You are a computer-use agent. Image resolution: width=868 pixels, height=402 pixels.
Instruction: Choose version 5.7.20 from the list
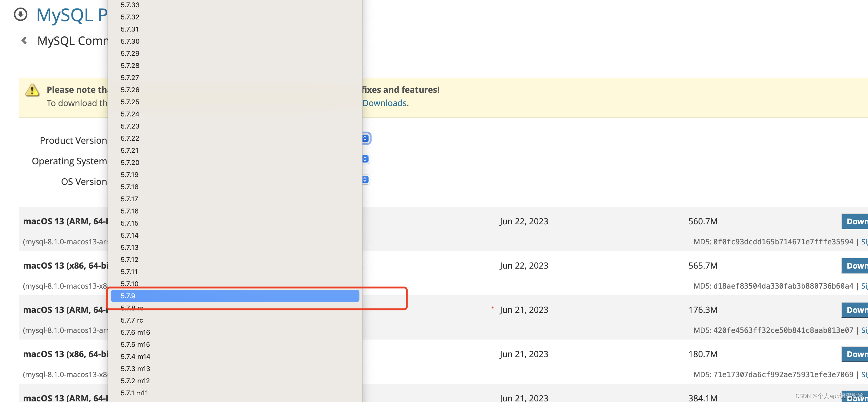[130, 162]
